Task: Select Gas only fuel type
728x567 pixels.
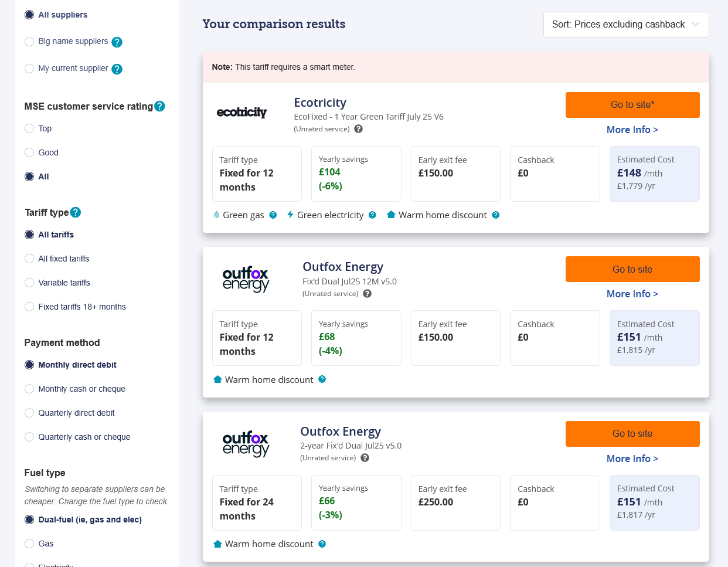Action: [x=29, y=544]
